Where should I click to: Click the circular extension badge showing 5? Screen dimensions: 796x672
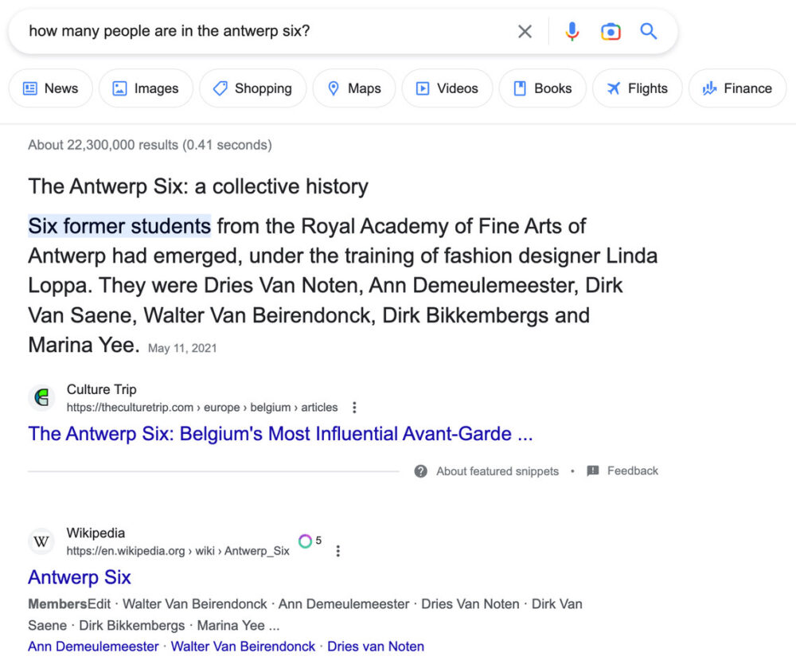pos(305,541)
